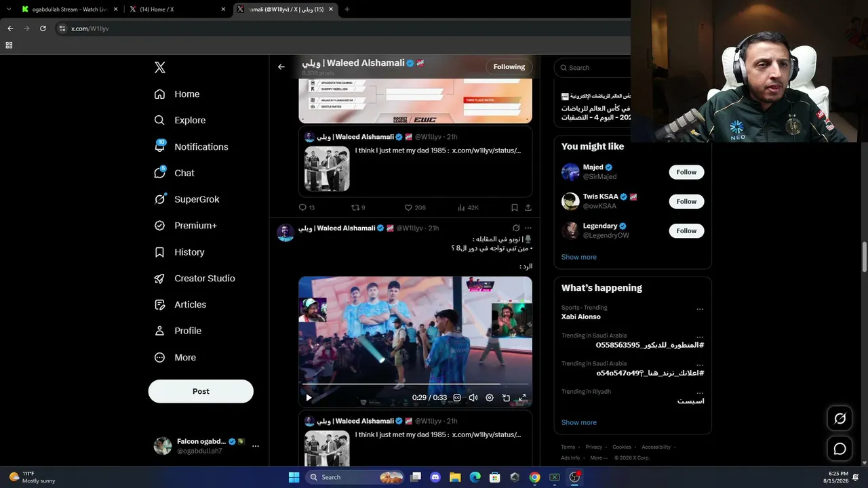Open Majed's profile avatar
The width and height of the screenshot is (868, 488).
pyautogui.click(x=570, y=172)
